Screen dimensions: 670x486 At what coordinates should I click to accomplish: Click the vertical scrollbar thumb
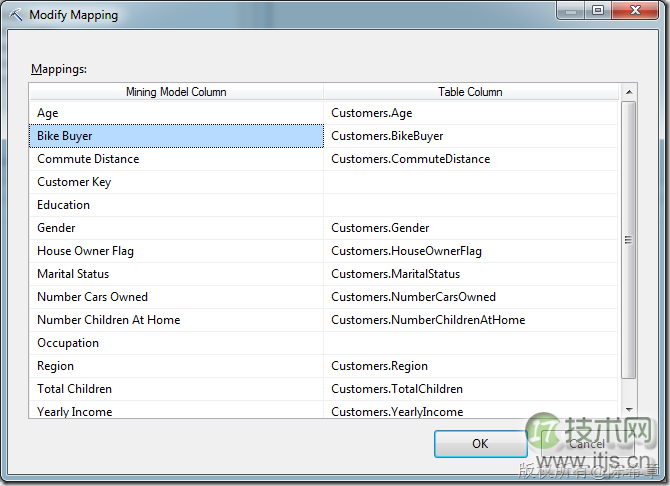click(x=629, y=240)
